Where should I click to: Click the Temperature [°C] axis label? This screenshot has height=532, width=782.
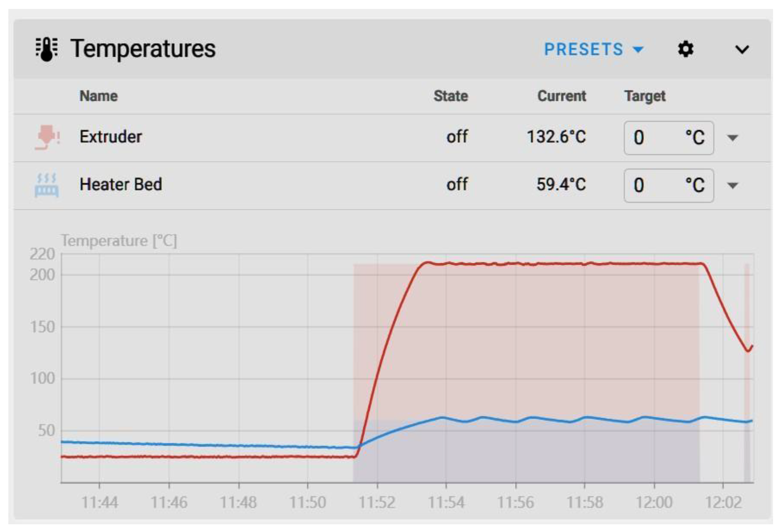(119, 241)
